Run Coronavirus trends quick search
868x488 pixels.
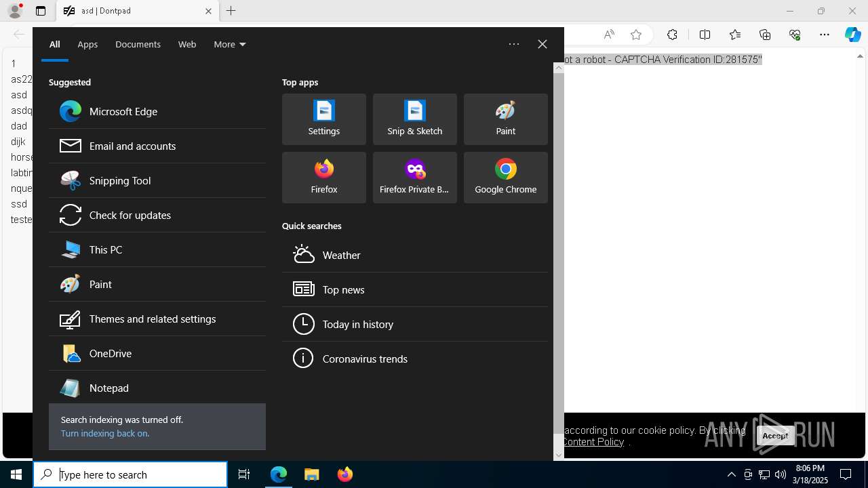point(415,359)
